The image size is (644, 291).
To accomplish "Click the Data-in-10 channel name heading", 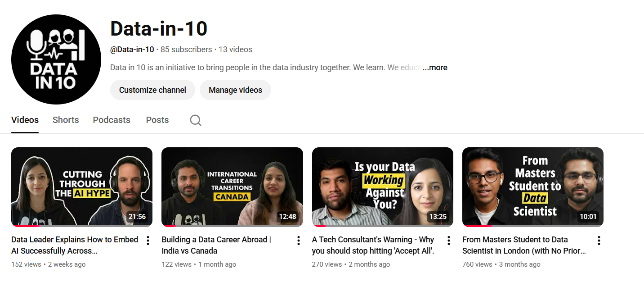I will point(159,29).
